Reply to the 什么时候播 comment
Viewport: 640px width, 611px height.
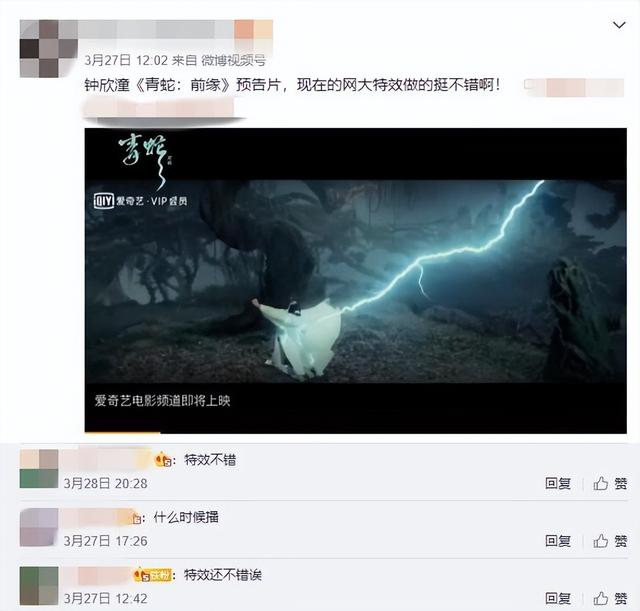[558, 541]
